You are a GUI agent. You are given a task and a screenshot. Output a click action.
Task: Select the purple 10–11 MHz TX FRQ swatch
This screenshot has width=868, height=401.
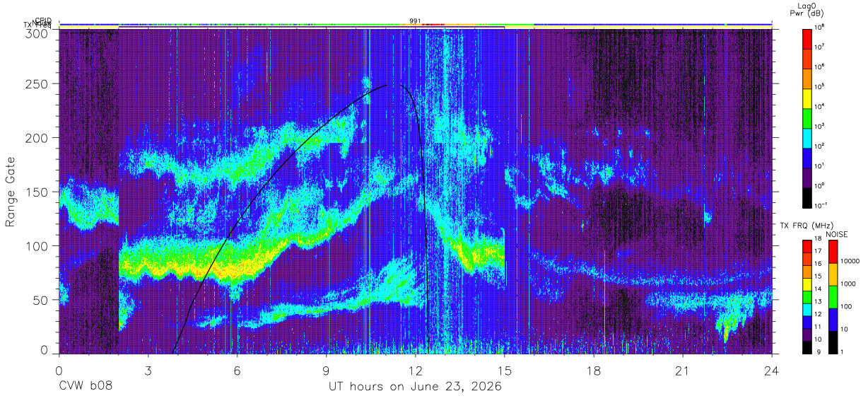pyautogui.click(x=807, y=335)
